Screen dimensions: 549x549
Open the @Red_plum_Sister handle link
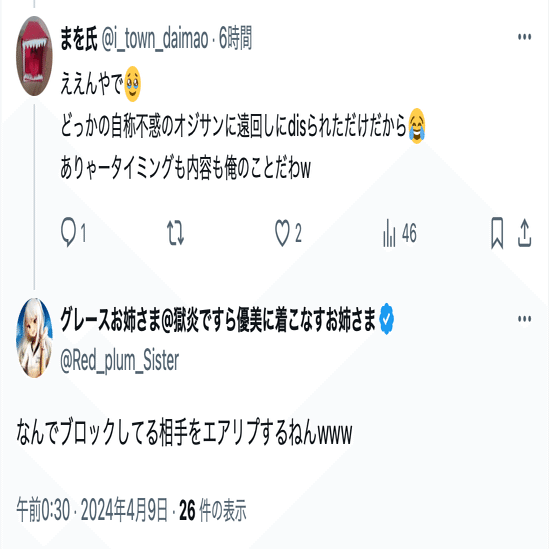pos(119,361)
